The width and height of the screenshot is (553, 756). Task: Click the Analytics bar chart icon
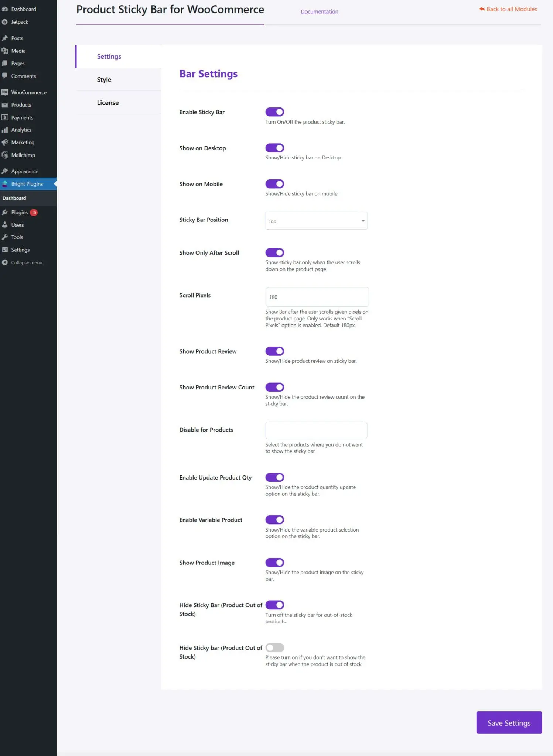[5, 130]
